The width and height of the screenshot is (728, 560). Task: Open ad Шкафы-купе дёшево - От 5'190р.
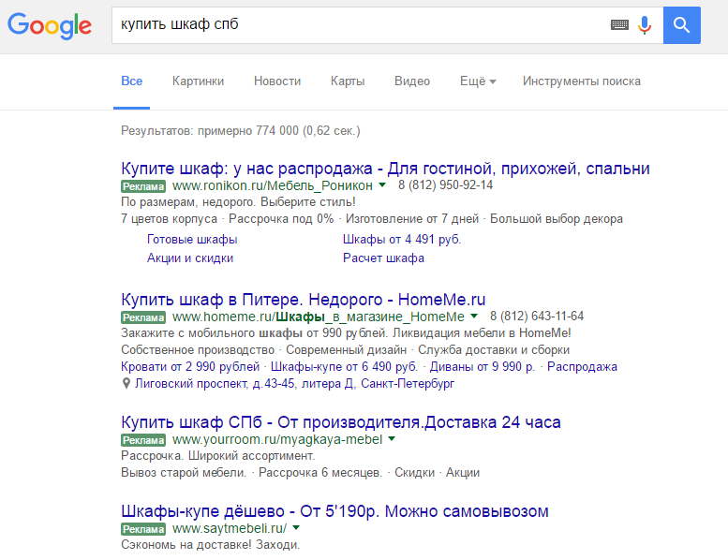[x=334, y=511]
